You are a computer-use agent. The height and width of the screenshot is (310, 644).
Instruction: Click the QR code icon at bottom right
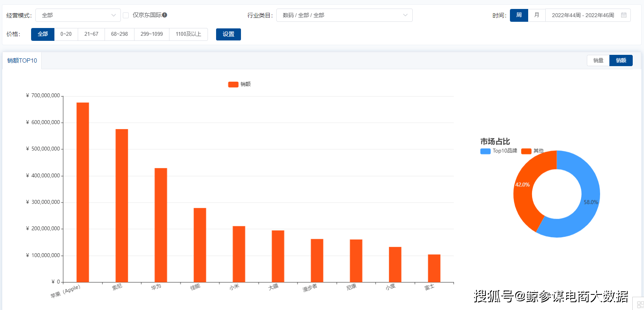click(640, 305)
